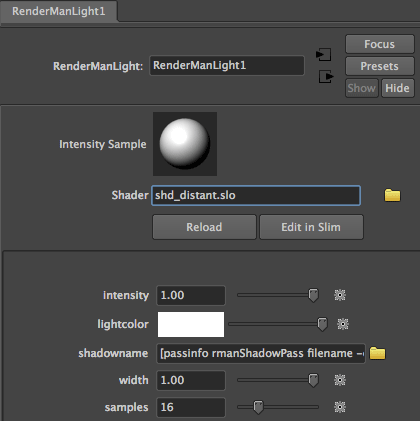The height and width of the screenshot is (421, 420).
Task: Click the samples slider handle
Action: click(x=258, y=407)
